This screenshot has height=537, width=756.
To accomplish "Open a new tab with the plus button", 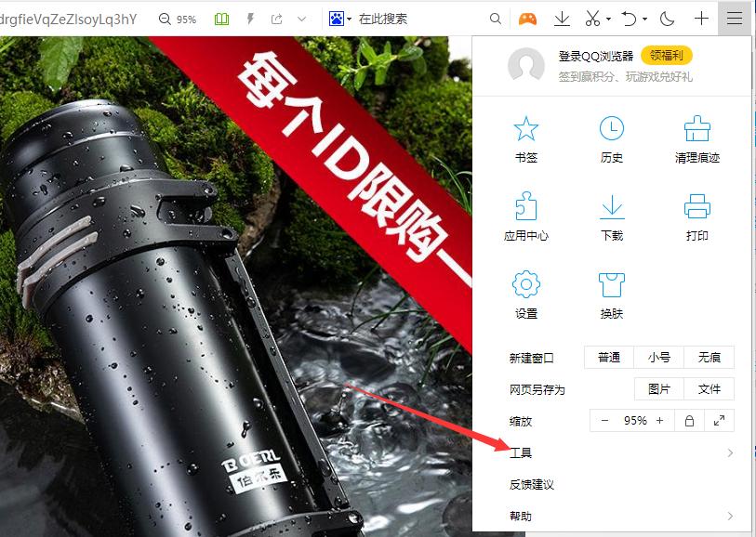I will 702,19.
